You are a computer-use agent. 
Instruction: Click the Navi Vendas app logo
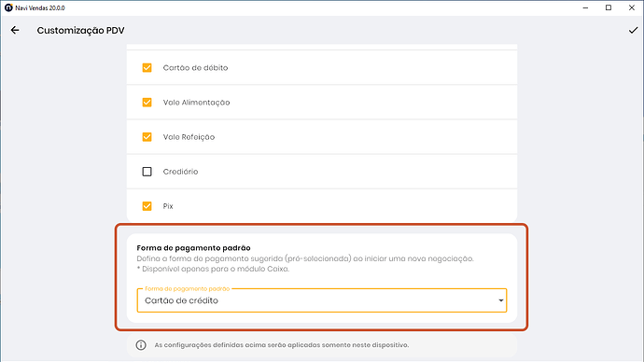click(8, 7)
